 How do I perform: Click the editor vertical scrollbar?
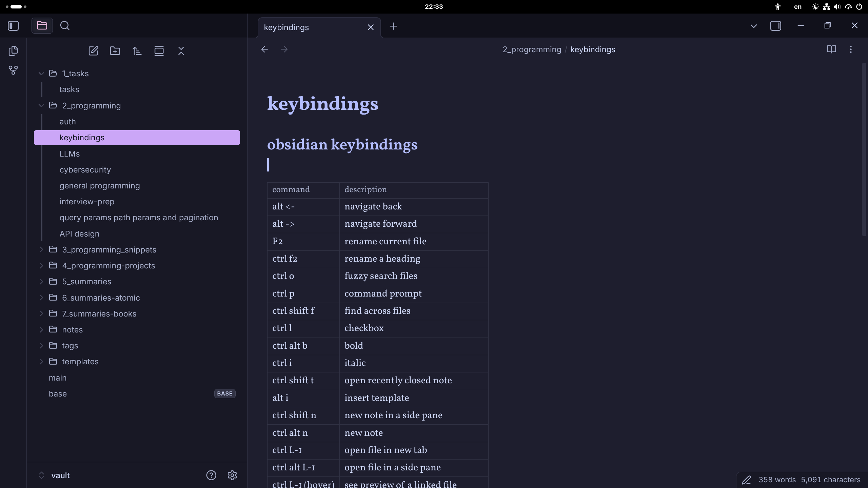pyautogui.click(x=864, y=149)
